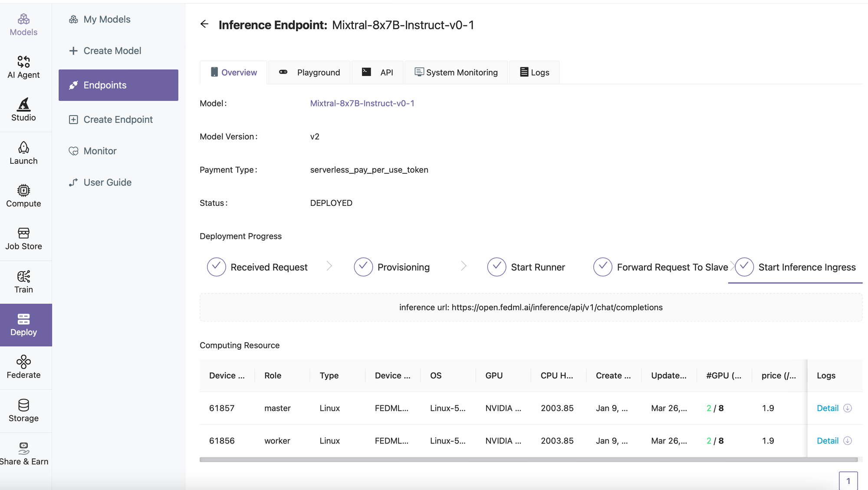Open the Train section icon
Image resolution: width=868 pixels, height=490 pixels.
(23, 276)
